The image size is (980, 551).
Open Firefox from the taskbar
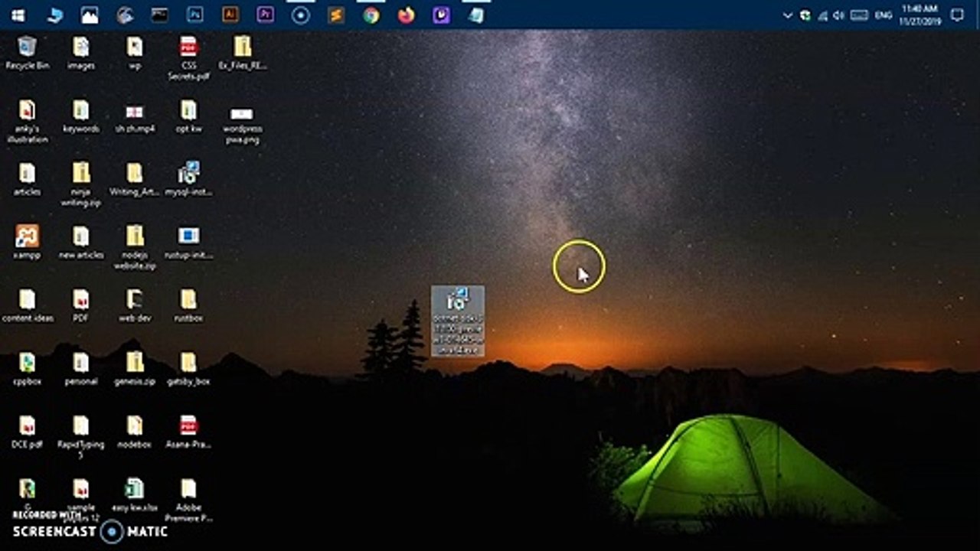tap(407, 15)
